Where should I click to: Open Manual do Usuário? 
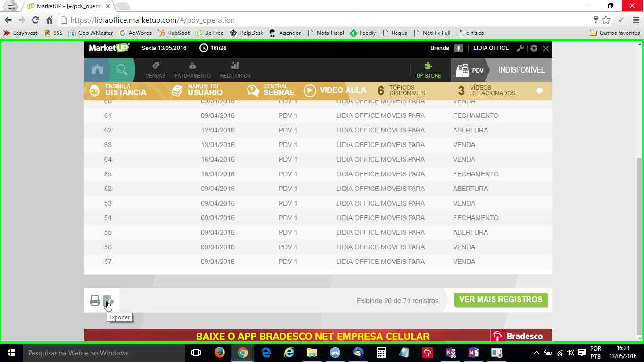click(197, 90)
